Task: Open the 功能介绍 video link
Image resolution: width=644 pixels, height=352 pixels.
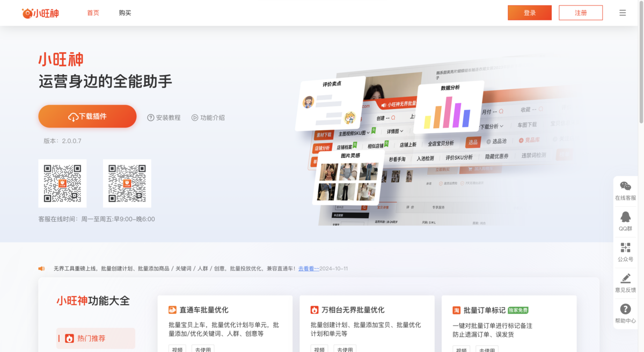Action: [208, 118]
